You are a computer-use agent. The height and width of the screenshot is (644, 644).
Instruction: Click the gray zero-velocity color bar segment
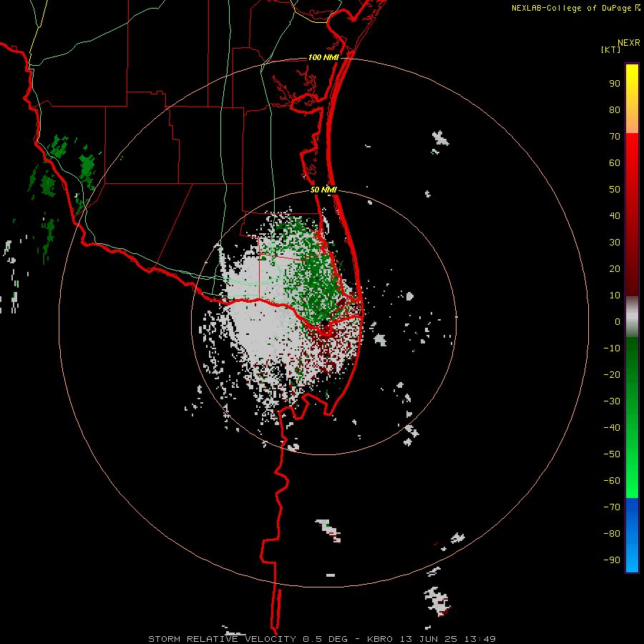pyautogui.click(x=632, y=316)
